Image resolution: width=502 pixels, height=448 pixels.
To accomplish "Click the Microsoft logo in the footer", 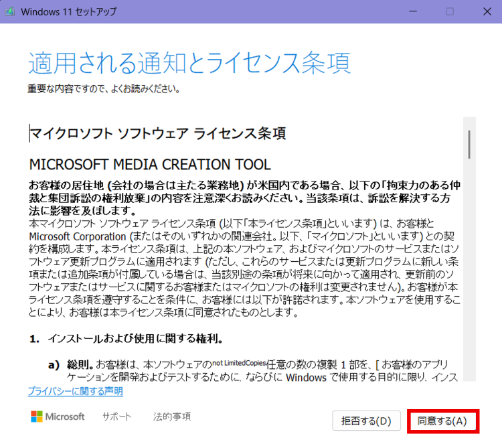I will click(x=58, y=417).
